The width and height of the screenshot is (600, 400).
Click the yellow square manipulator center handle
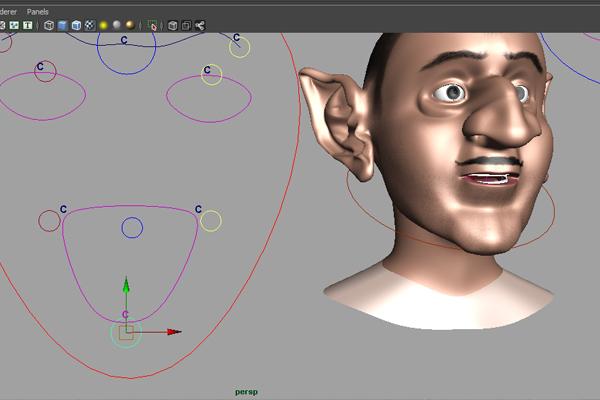tap(126, 333)
